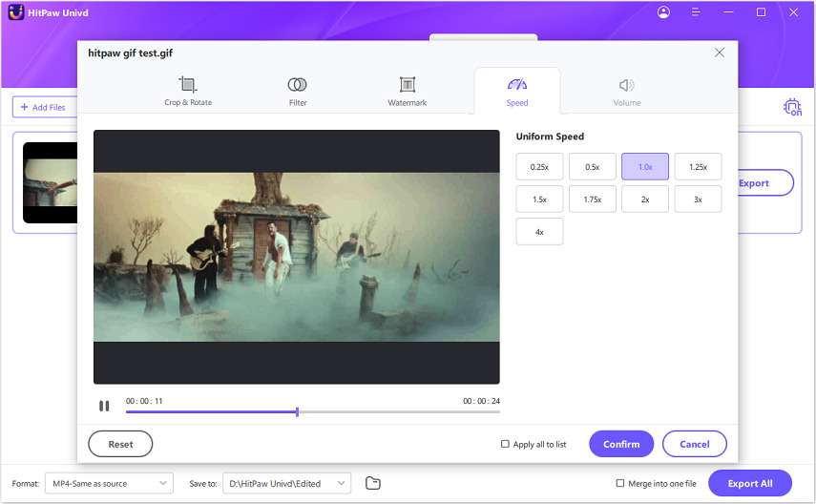Expand the Save to path dropdown
This screenshot has height=504, width=816.
point(286,483)
